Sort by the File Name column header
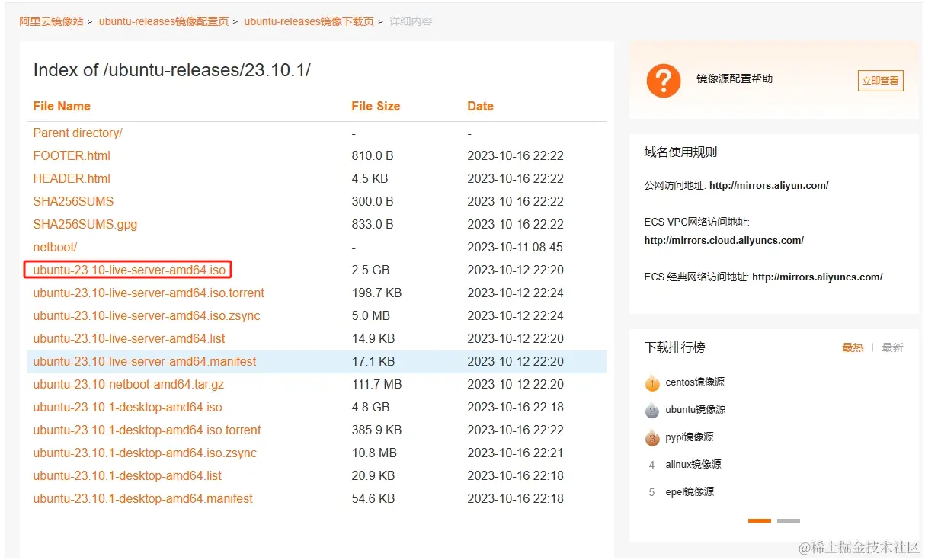Screen dimensions: 925x560 coord(62,106)
